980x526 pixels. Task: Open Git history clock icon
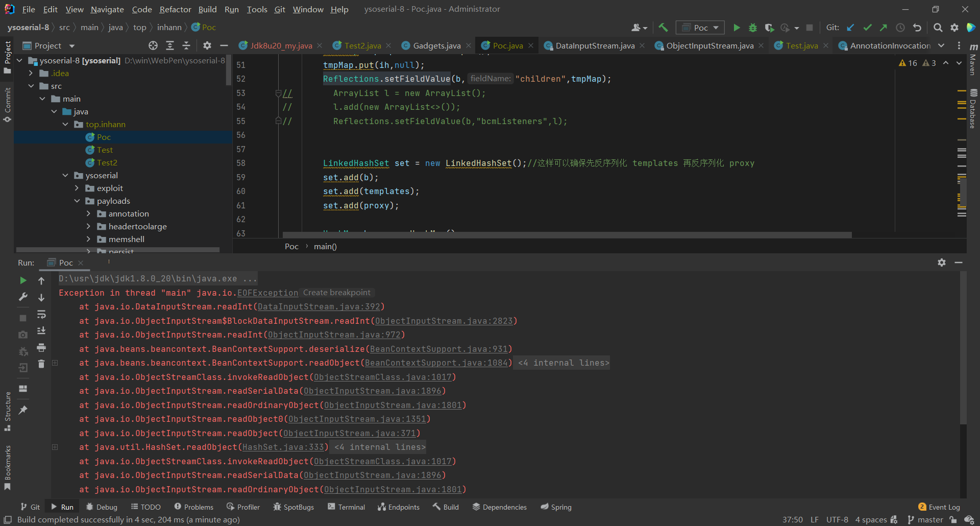(900, 28)
